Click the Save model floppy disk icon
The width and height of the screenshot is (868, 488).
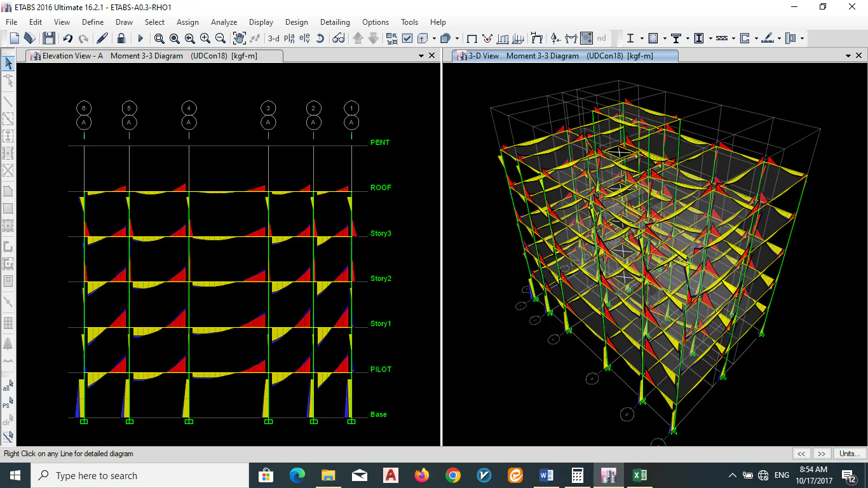pos(49,38)
